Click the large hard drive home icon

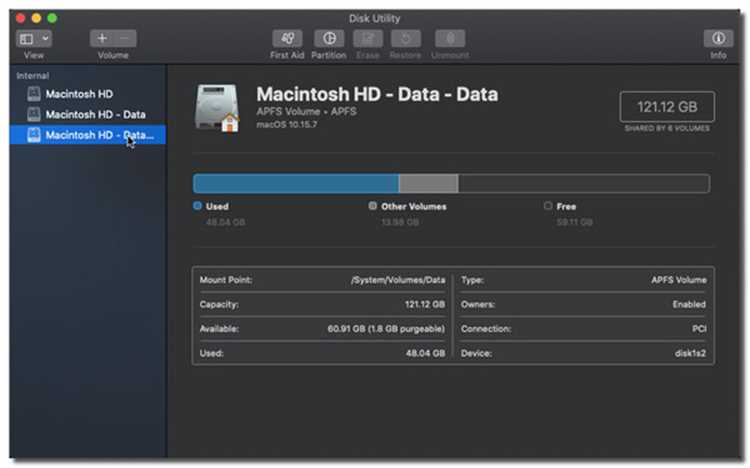[x=217, y=107]
